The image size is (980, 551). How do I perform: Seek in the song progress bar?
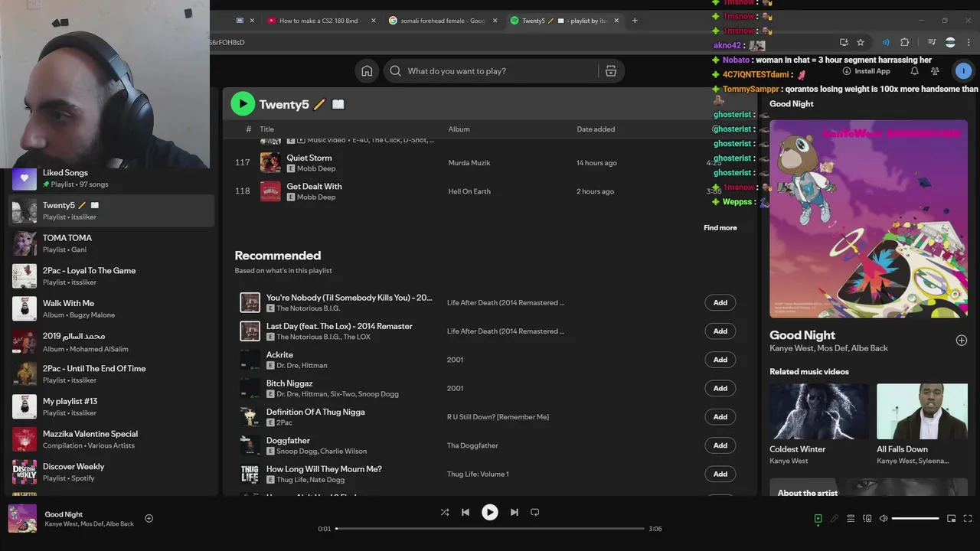490,528
